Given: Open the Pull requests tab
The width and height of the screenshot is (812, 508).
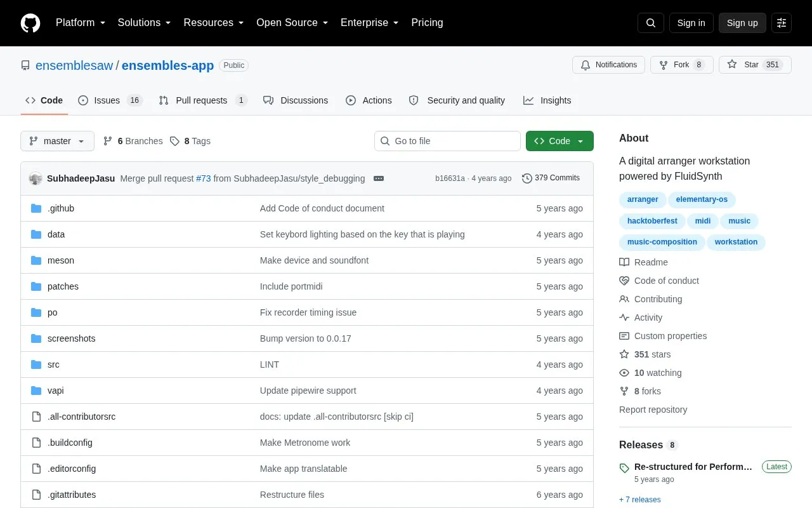Looking at the screenshot, I should coord(202,100).
